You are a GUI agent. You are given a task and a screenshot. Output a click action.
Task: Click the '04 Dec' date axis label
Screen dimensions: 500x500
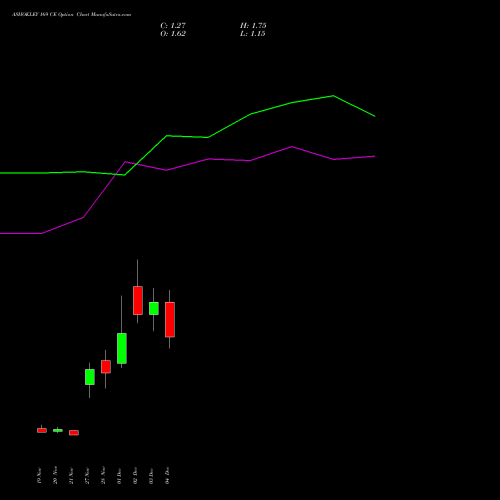pyautogui.click(x=167, y=476)
